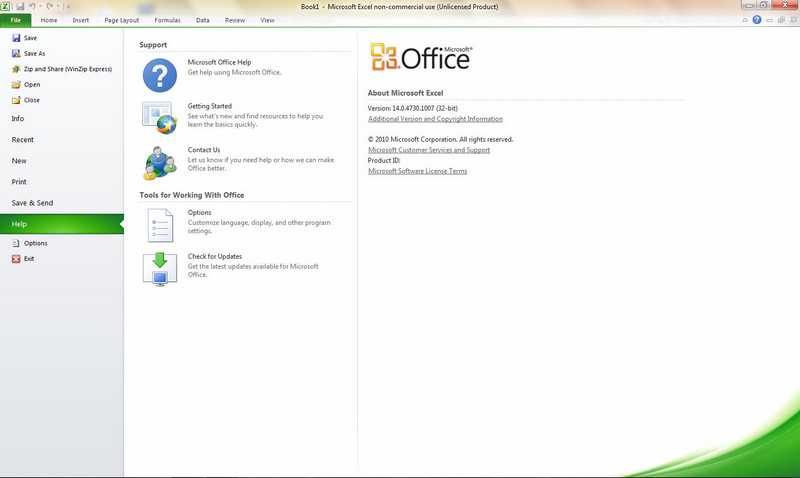Open Additional Version and Copyright Information link

[x=435, y=119]
